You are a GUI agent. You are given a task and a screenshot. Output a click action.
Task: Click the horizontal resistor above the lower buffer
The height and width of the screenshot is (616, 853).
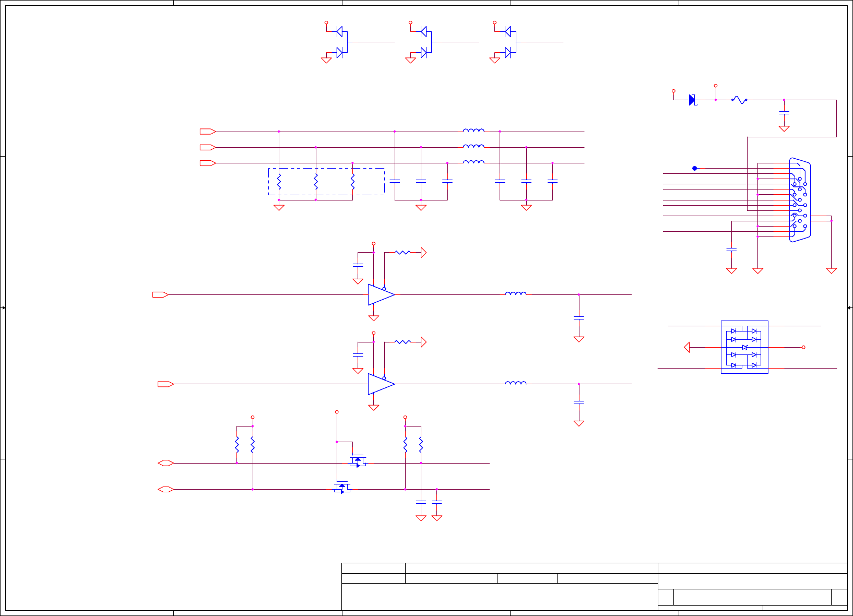402,342
